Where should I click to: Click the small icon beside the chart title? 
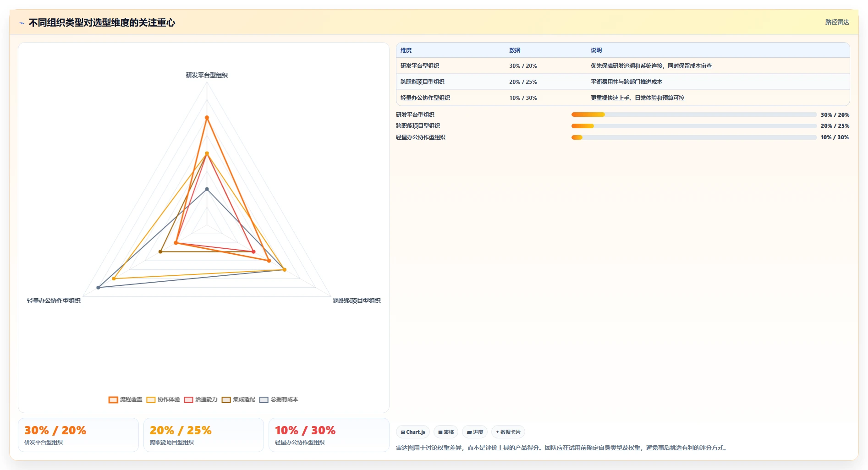pos(22,22)
